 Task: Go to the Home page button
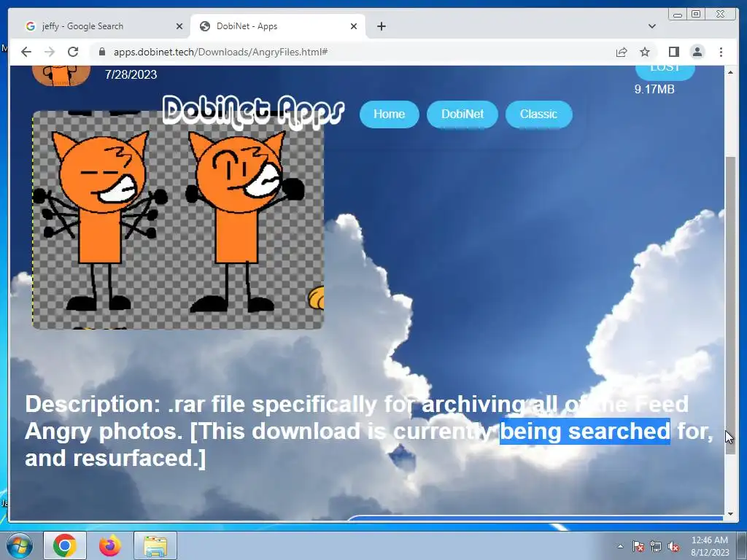point(390,114)
